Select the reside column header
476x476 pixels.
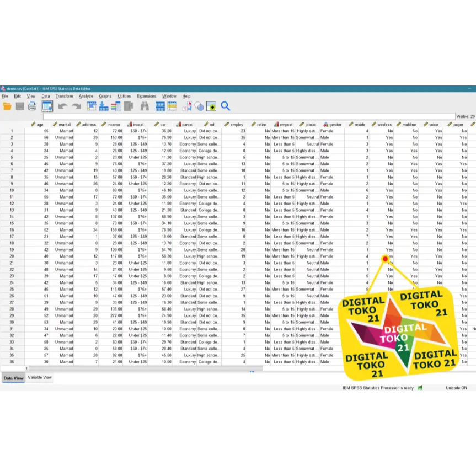click(356, 125)
